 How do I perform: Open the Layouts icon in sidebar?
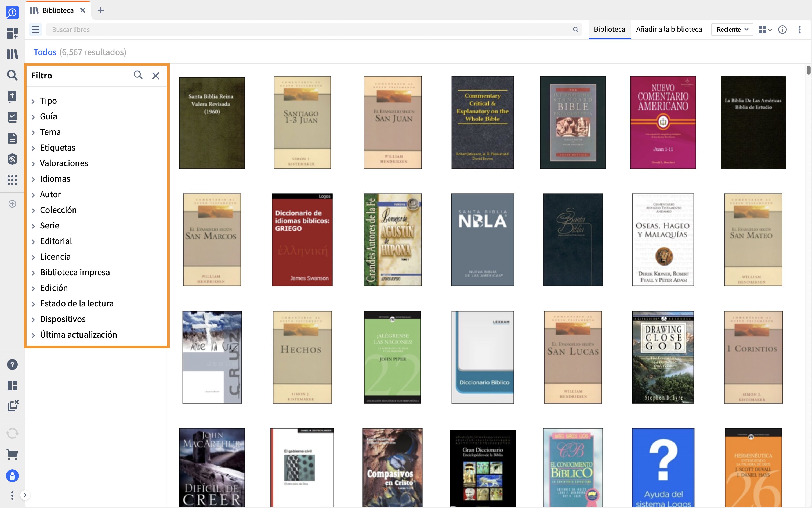pyautogui.click(x=12, y=385)
